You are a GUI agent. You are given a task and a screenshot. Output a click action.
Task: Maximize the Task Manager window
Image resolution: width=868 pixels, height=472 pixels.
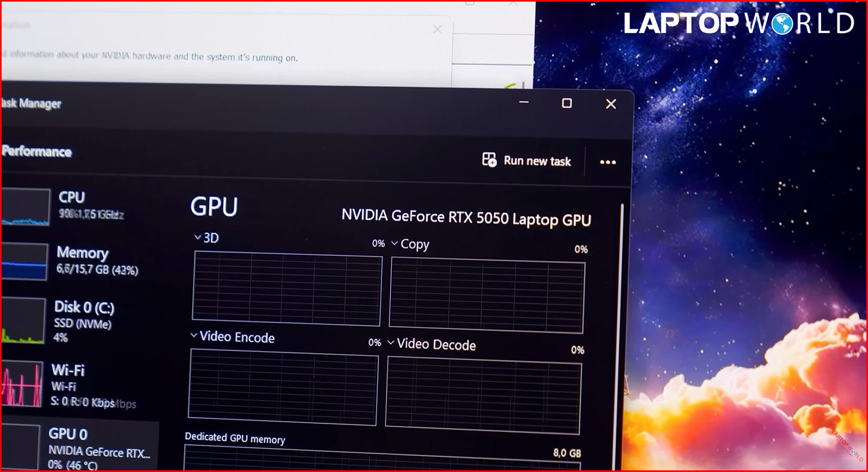coord(567,103)
